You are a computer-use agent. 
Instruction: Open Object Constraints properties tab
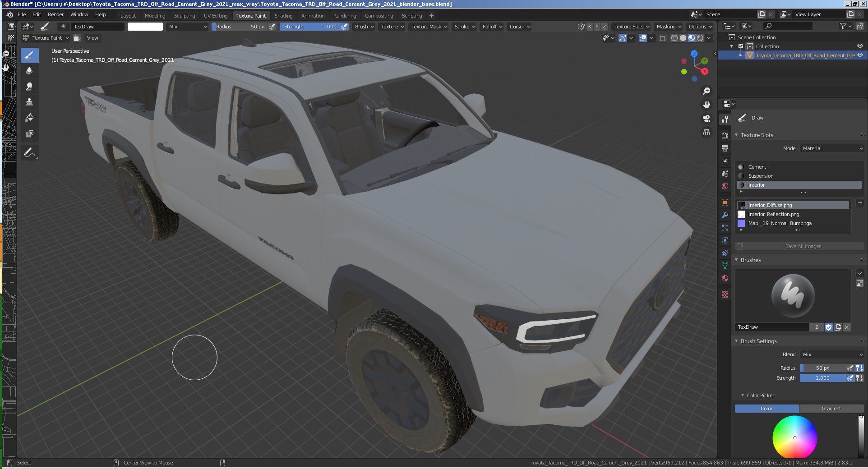725,253
